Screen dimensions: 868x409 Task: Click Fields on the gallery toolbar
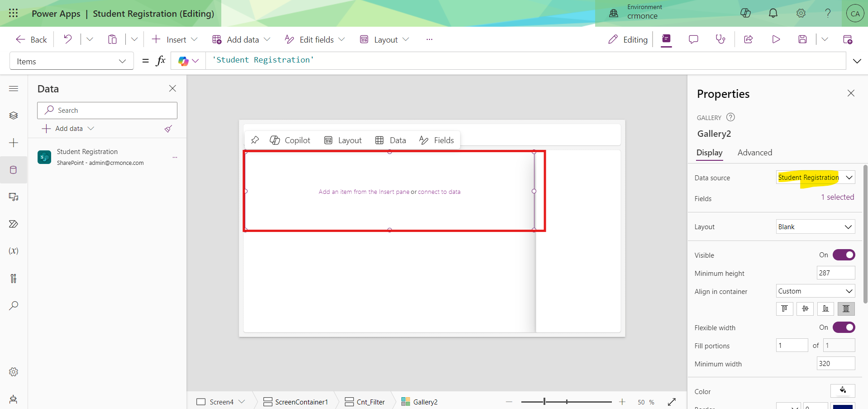(437, 140)
